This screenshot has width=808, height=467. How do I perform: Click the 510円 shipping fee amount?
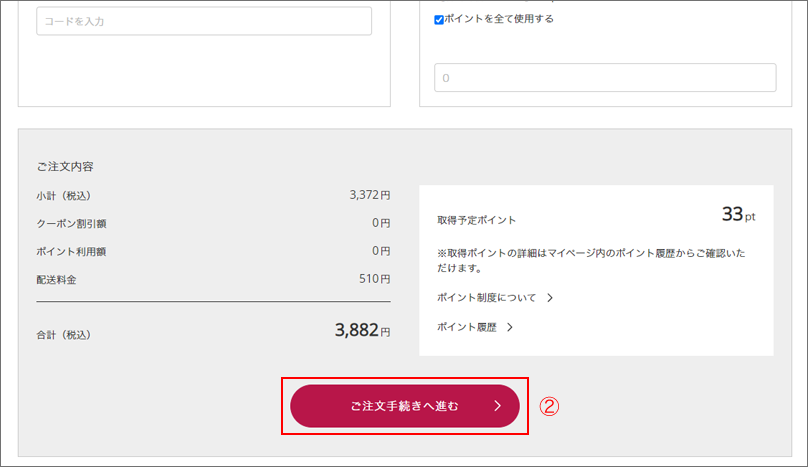pyautogui.click(x=375, y=279)
